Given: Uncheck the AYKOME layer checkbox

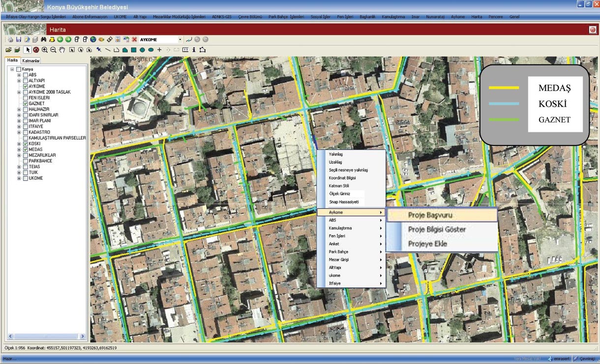Looking at the screenshot, I should tap(26, 87).
